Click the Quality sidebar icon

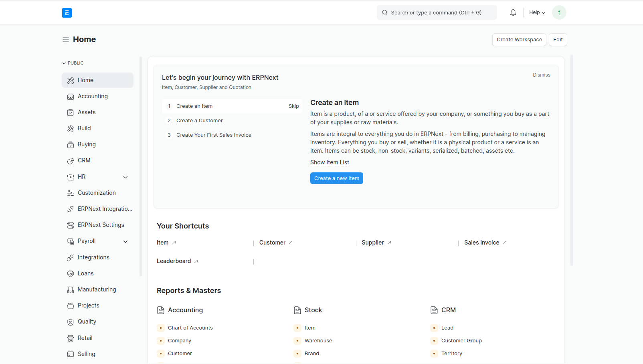tap(71, 322)
